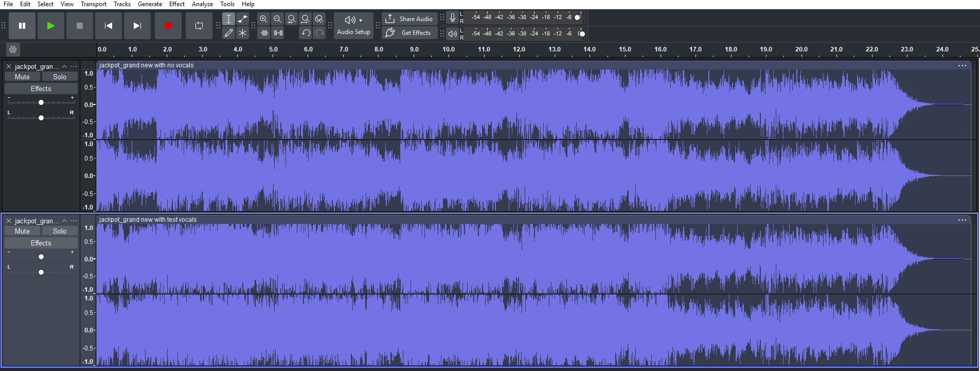Viewport: 980px width, 371px height.
Task: Click the 10.0 mark on the timeline ruler
Action: coord(448,49)
